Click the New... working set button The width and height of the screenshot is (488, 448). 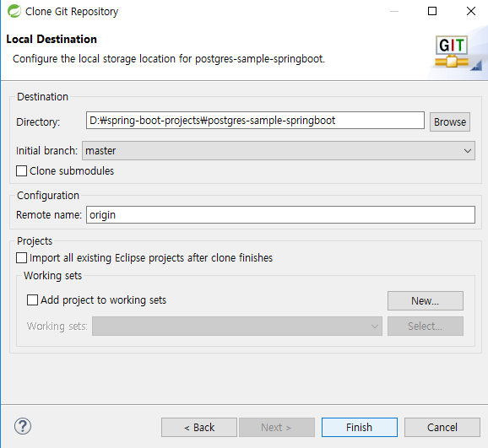426,301
